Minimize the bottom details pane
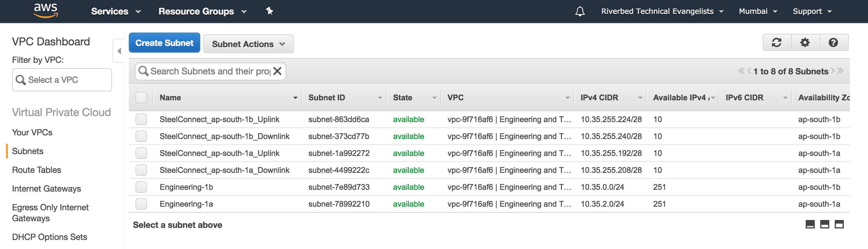This screenshot has height=249, width=868. (x=810, y=224)
